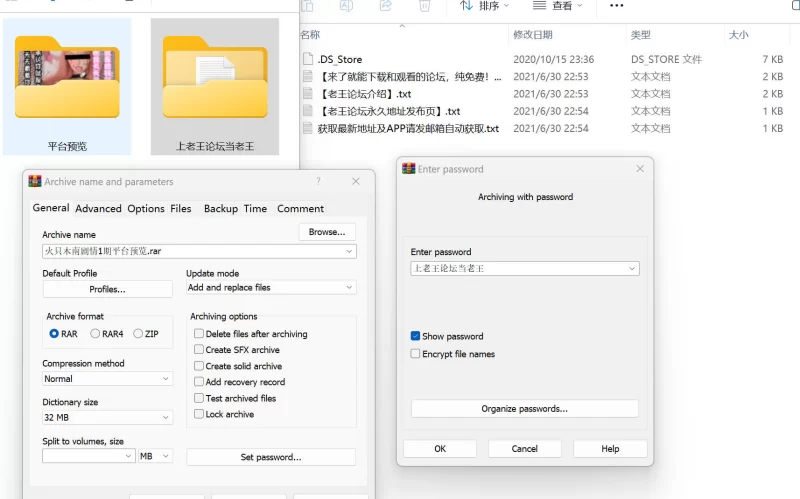Image resolution: width=800 pixels, height=499 pixels.
Task: Open the Update mode dropdown
Action: point(271,288)
